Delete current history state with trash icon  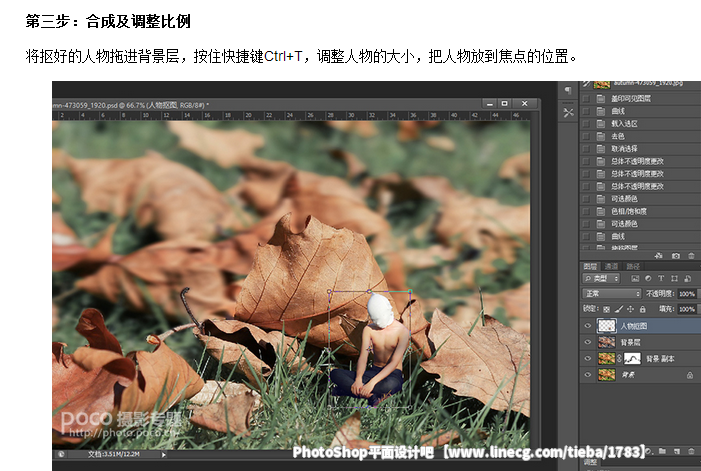click(x=691, y=256)
